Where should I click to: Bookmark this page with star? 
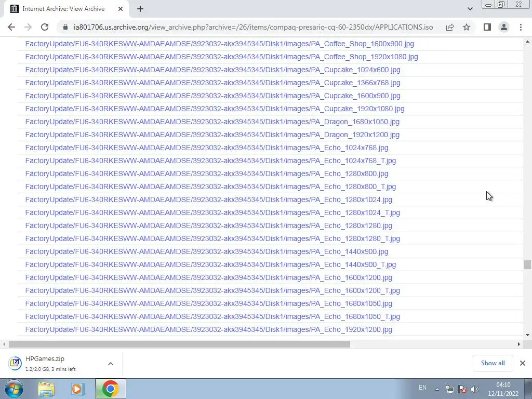click(467, 27)
